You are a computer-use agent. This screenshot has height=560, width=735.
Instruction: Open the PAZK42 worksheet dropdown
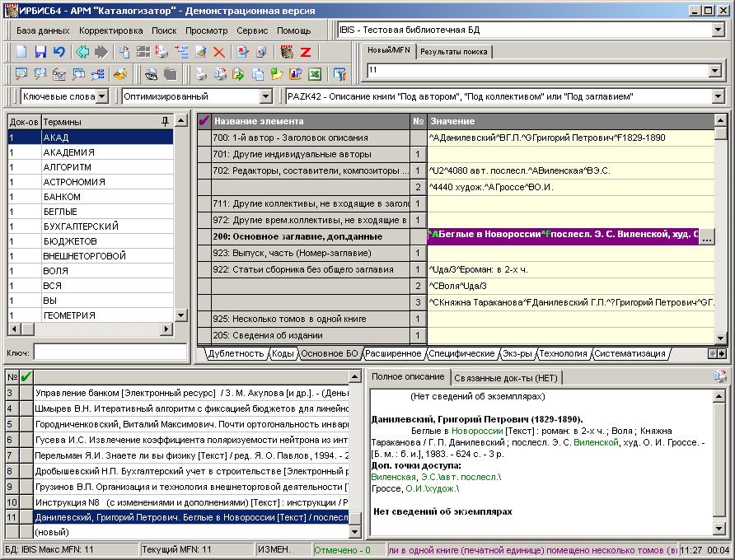point(718,96)
